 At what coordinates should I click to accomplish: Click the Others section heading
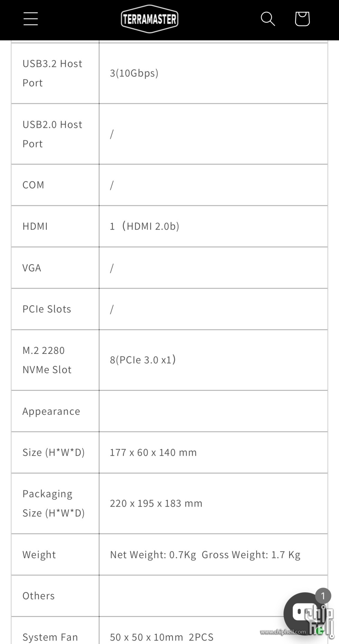38,596
